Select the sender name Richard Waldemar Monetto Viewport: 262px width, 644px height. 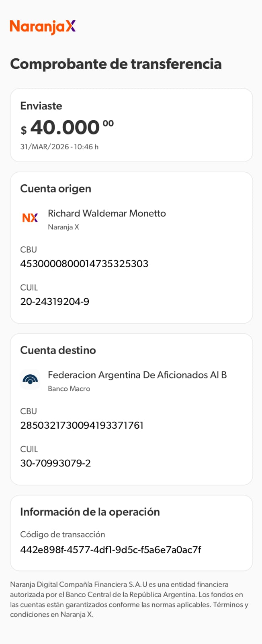(106, 213)
